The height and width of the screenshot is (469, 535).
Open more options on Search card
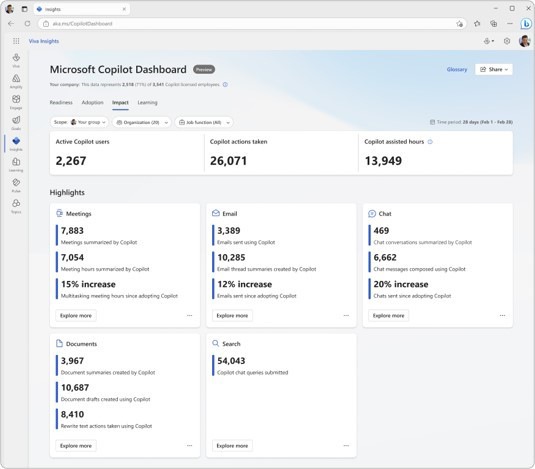(x=346, y=445)
